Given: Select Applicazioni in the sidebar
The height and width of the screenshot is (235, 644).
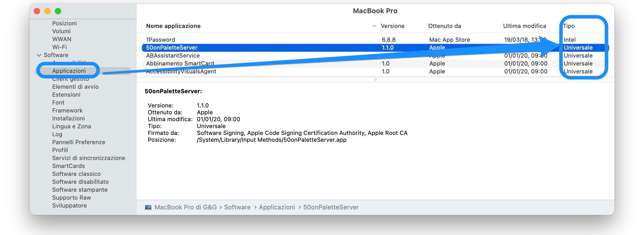Looking at the screenshot, I should pyautogui.click(x=69, y=71).
